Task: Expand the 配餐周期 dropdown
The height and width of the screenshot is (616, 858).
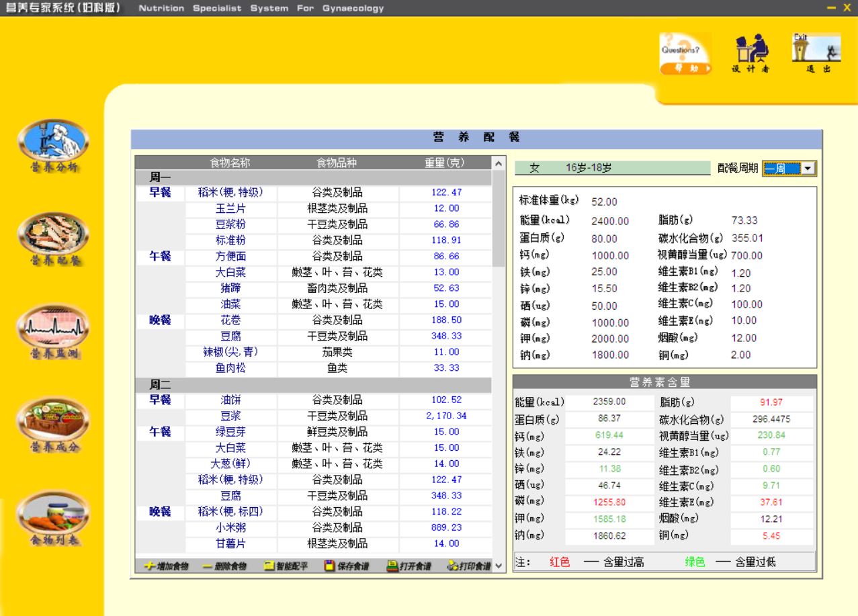Action: (809, 169)
